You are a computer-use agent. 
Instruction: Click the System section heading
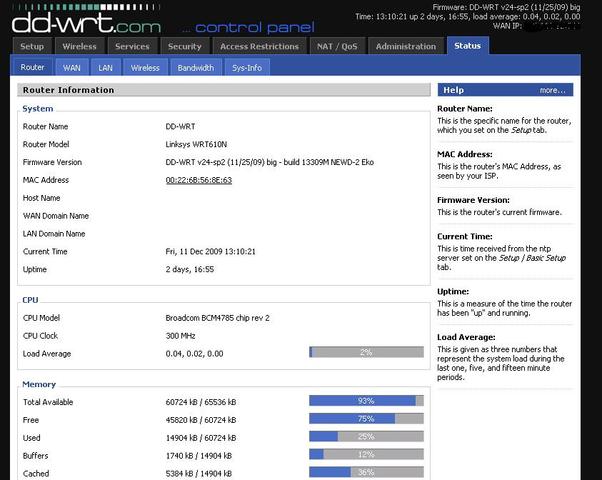tap(38, 109)
